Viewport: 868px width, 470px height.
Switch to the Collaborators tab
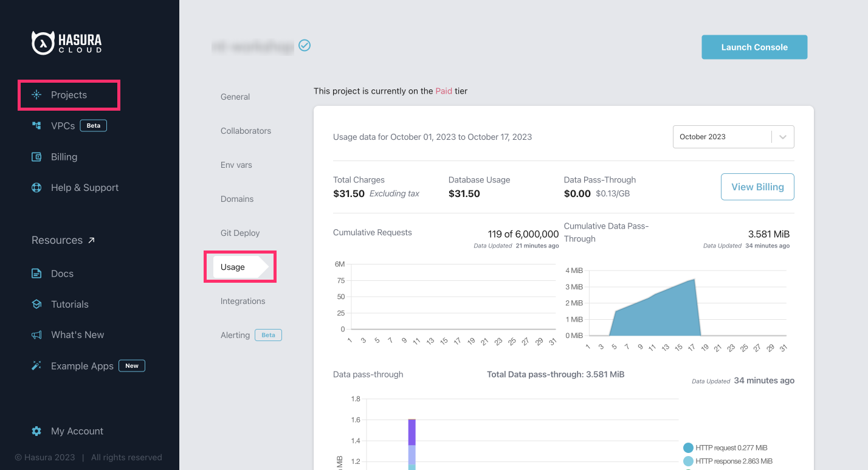pos(246,131)
